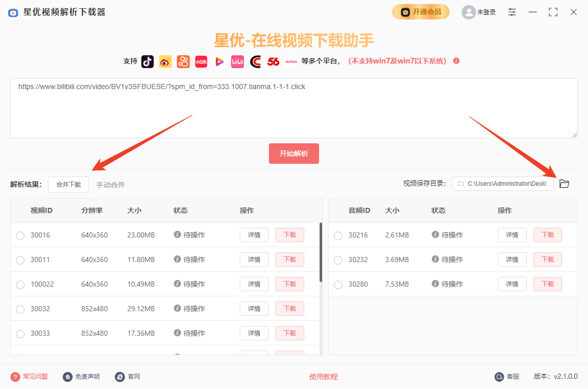Open 详情 for video ID 100022

tap(254, 284)
